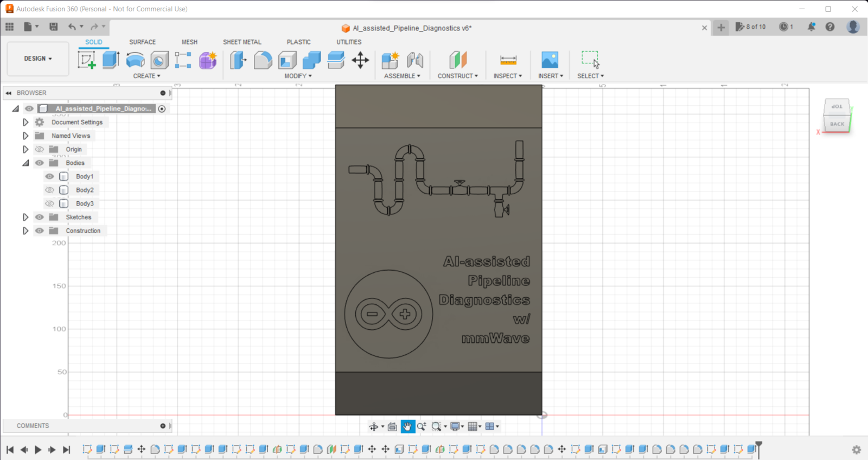Select the Combine tool icon
The image size is (868, 460).
[x=311, y=60]
